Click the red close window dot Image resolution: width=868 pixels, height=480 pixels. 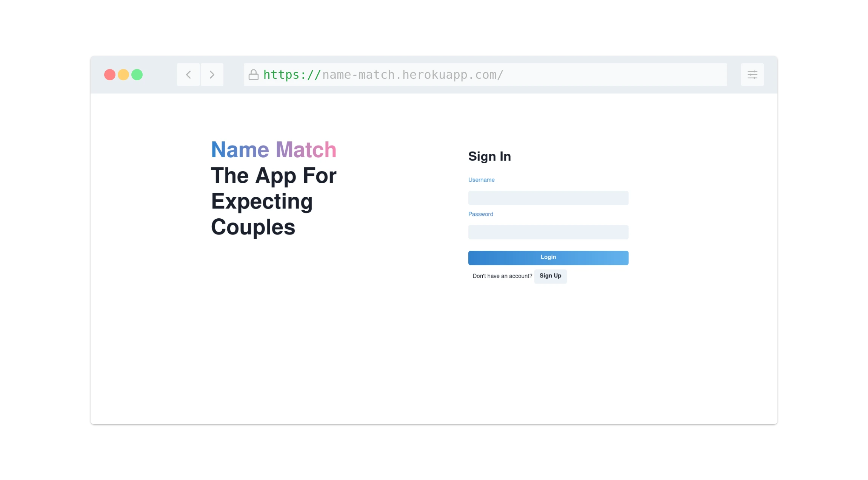click(110, 75)
